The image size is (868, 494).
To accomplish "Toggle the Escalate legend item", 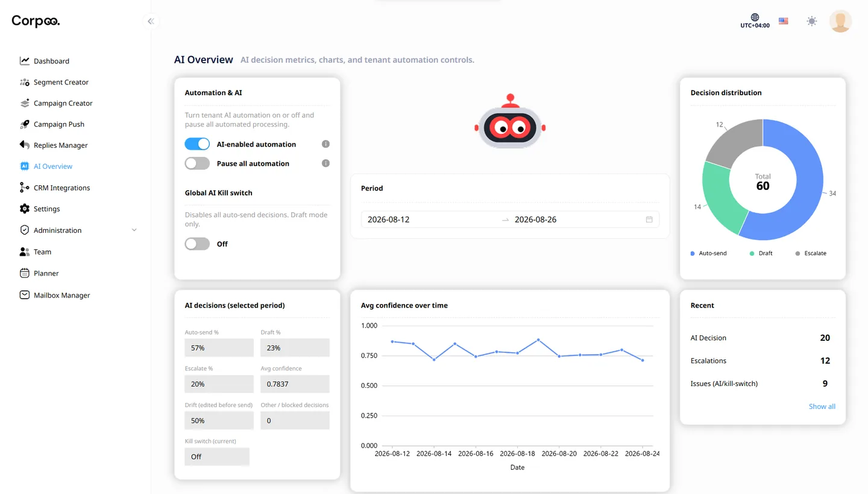I will (x=811, y=253).
